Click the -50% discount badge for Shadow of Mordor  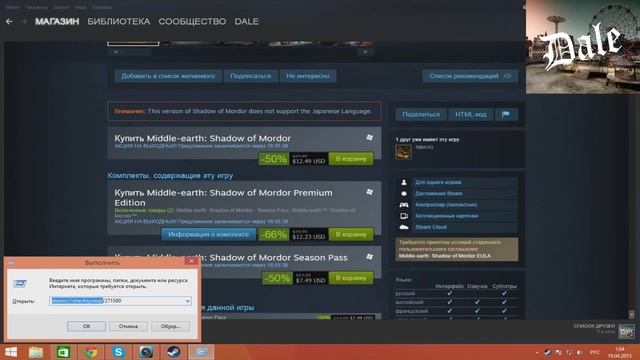coord(273,159)
